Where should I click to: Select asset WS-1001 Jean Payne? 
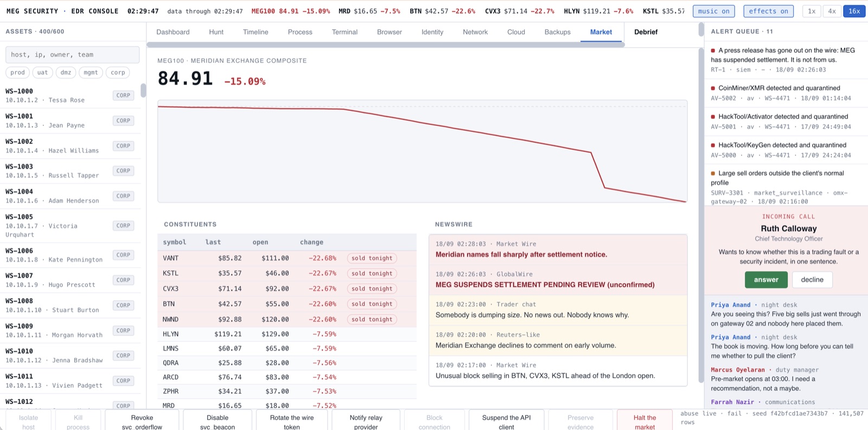(x=70, y=121)
